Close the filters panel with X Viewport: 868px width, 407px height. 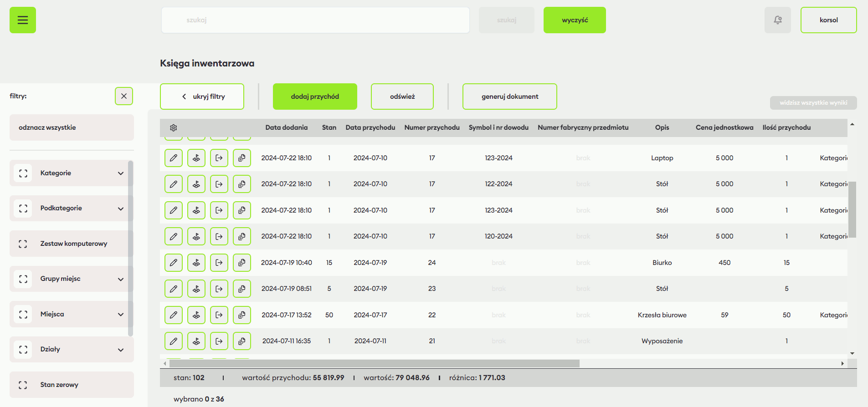coord(124,96)
